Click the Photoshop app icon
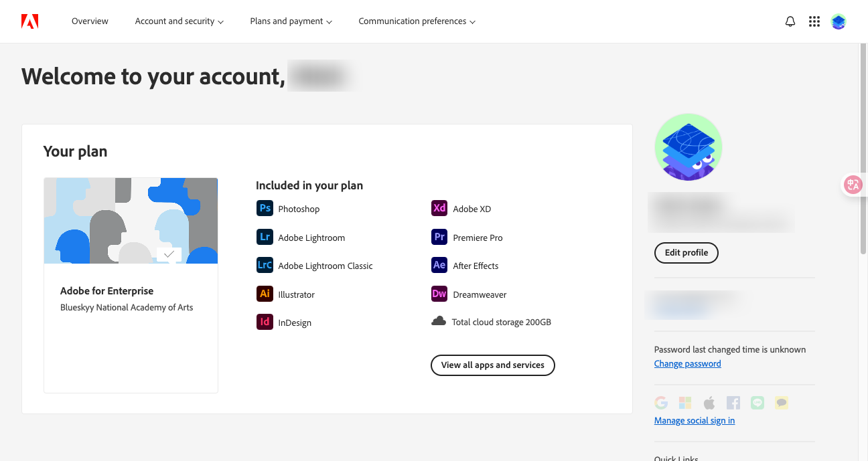Image resolution: width=868 pixels, height=461 pixels. (x=265, y=208)
